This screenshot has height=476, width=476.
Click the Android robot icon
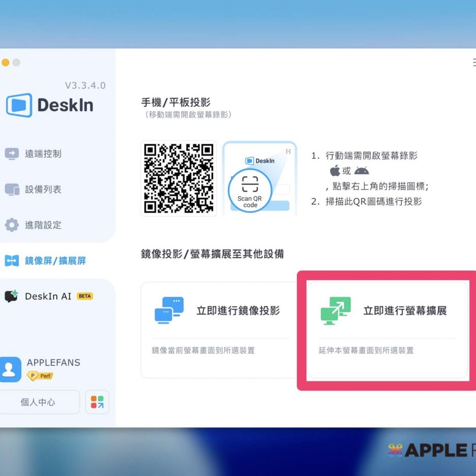click(x=362, y=171)
